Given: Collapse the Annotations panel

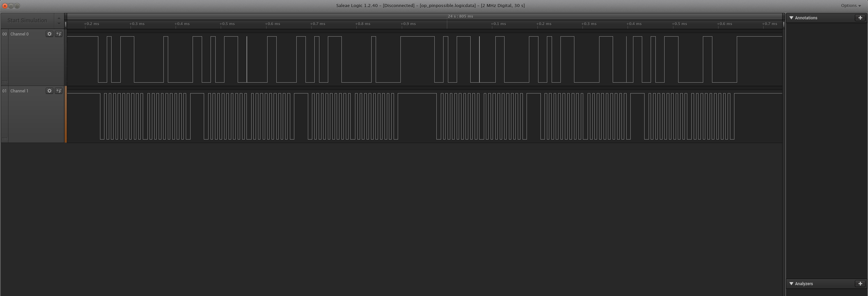Looking at the screenshot, I should (x=791, y=18).
